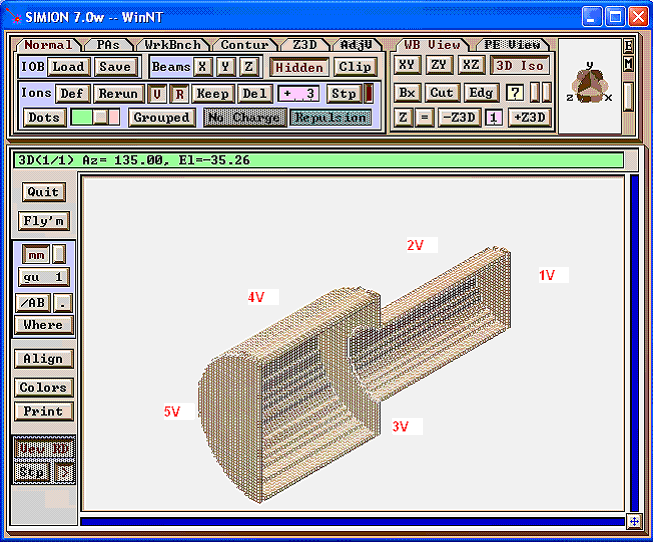Click the dark red indicator beside Stp
The image size is (653, 542).
369,94
